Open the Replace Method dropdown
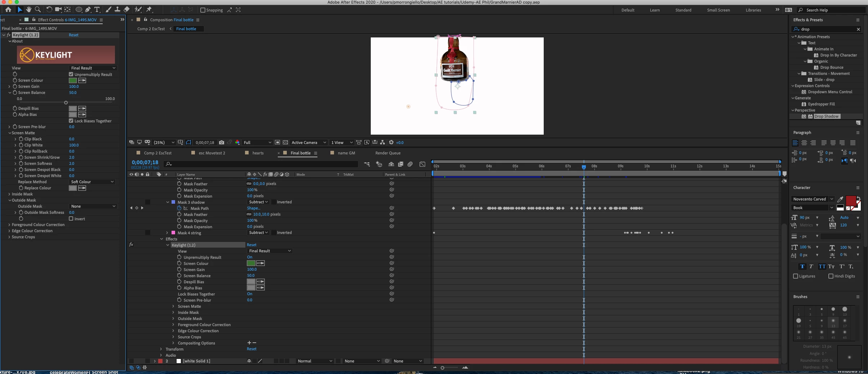 [92, 182]
